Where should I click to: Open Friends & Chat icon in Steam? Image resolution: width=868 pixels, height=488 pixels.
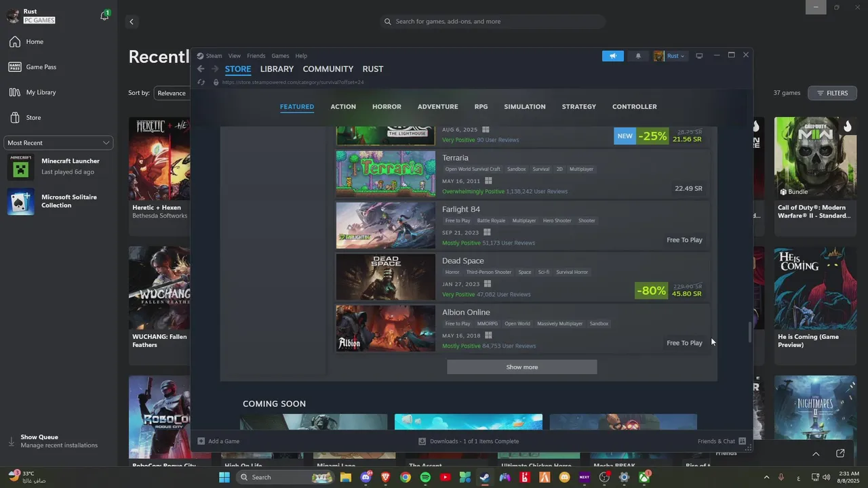pyautogui.click(x=743, y=441)
